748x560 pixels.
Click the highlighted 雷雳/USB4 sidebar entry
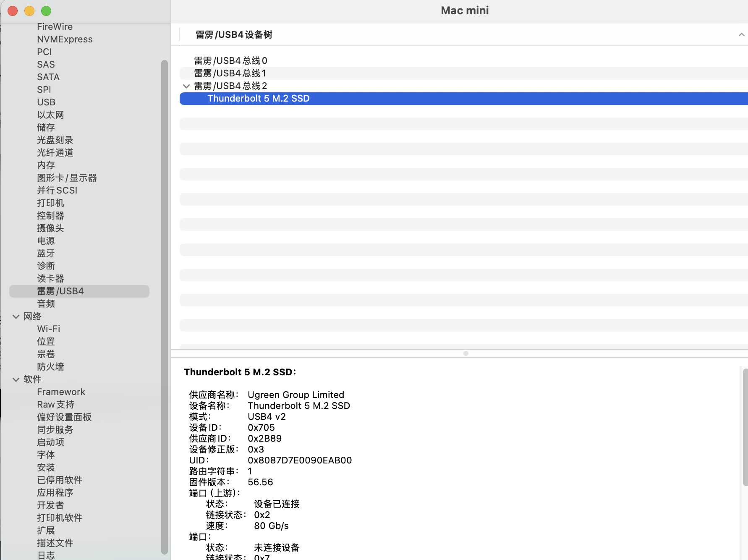pyautogui.click(x=79, y=291)
